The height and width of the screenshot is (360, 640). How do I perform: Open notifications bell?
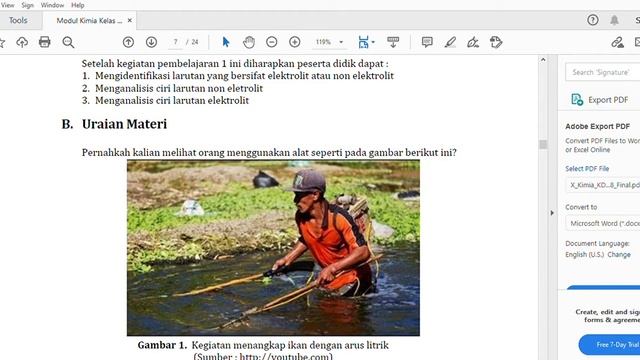pos(614,20)
